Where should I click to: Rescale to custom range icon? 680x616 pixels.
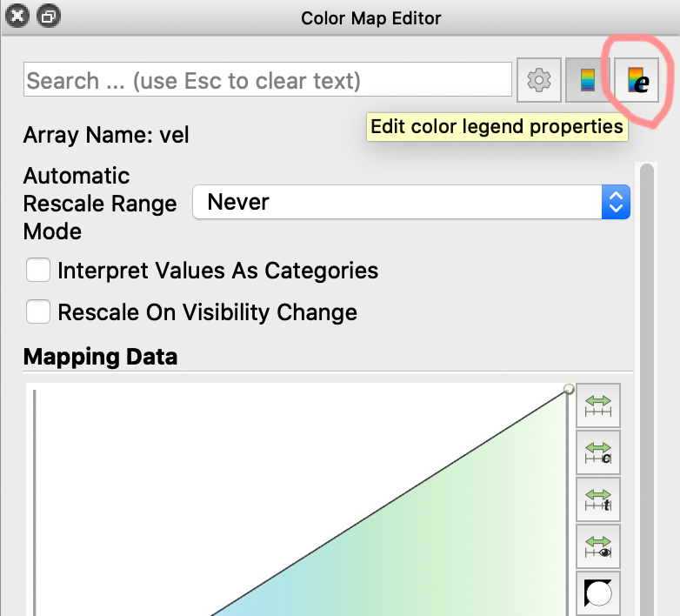tap(598, 452)
